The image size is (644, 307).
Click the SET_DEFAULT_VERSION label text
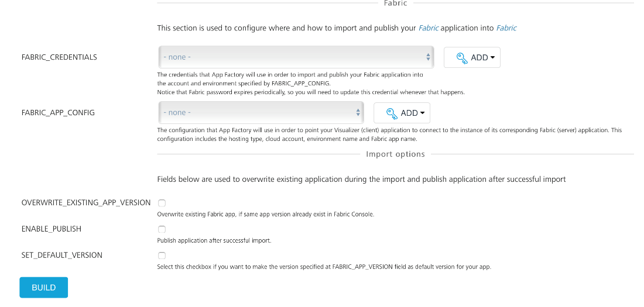(x=62, y=256)
